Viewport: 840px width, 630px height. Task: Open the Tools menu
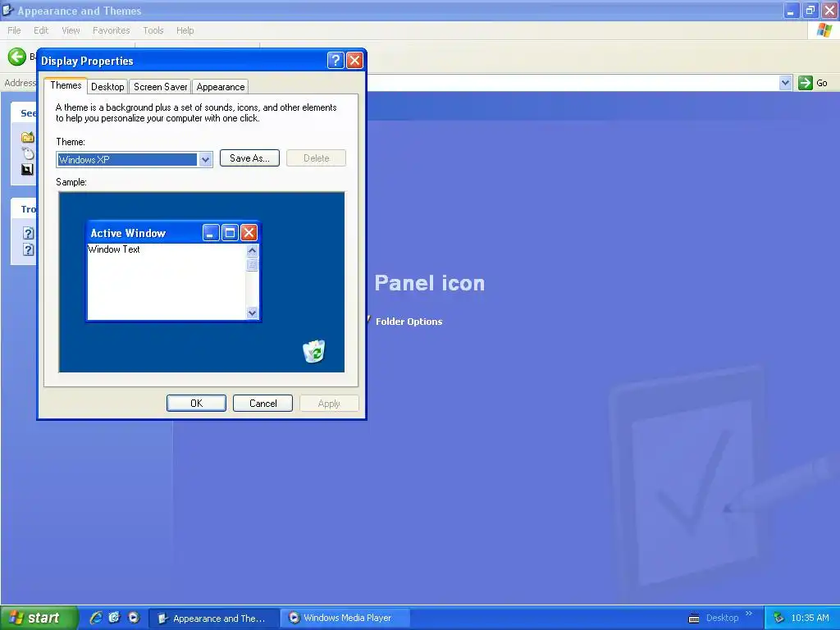(153, 30)
